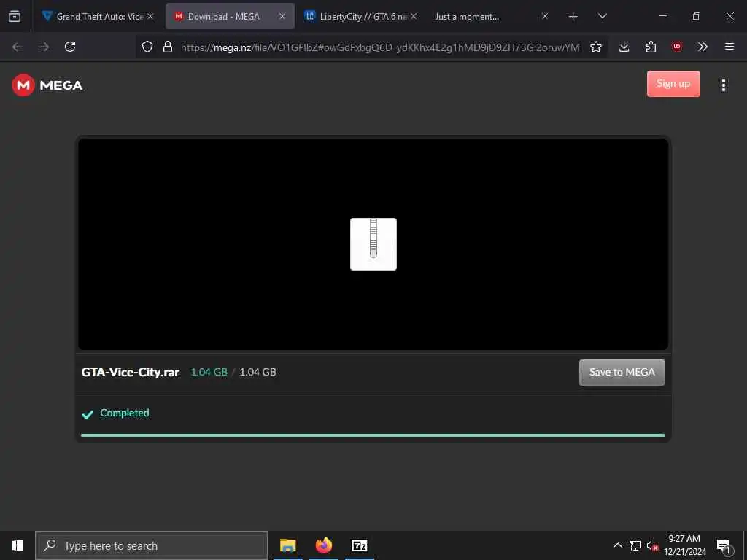Click the rar archive file icon preview

click(x=373, y=244)
